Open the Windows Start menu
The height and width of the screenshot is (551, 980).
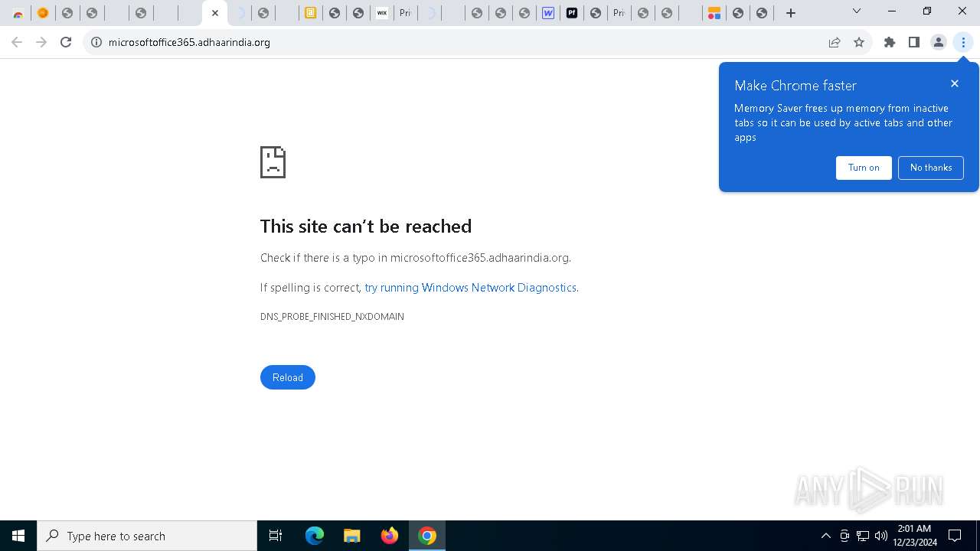18,536
